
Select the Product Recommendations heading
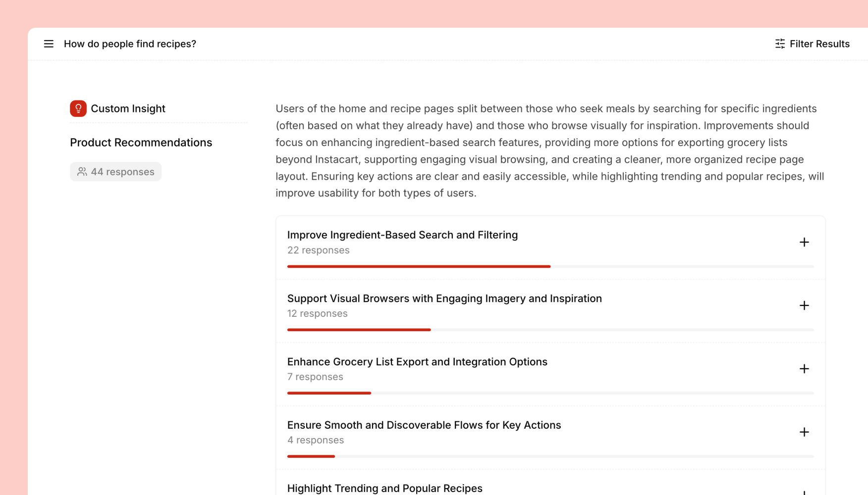pyautogui.click(x=141, y=142)
